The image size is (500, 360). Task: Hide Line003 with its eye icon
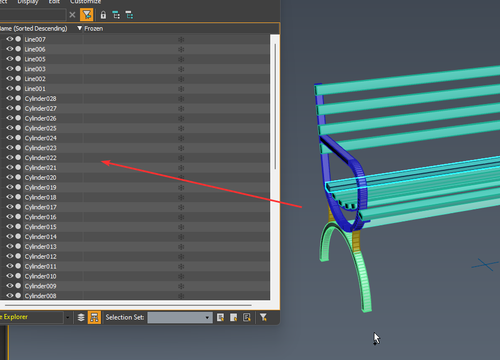point(10,69)
